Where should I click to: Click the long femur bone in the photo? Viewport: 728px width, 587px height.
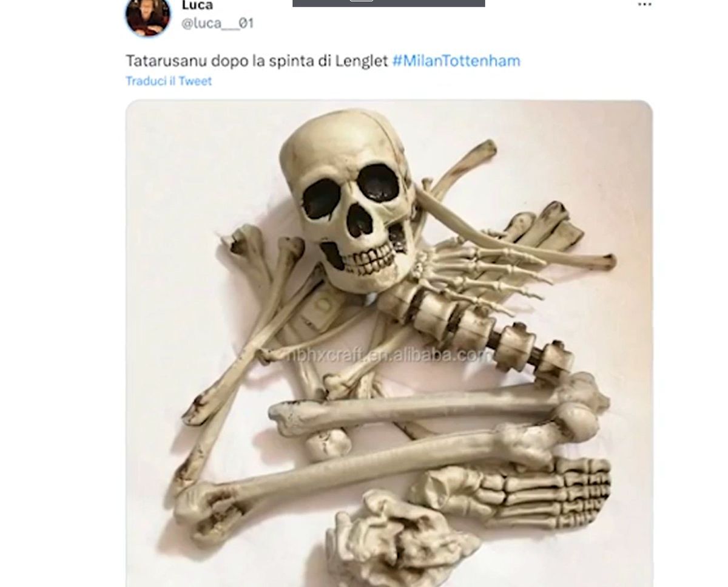tap(388, 467)
